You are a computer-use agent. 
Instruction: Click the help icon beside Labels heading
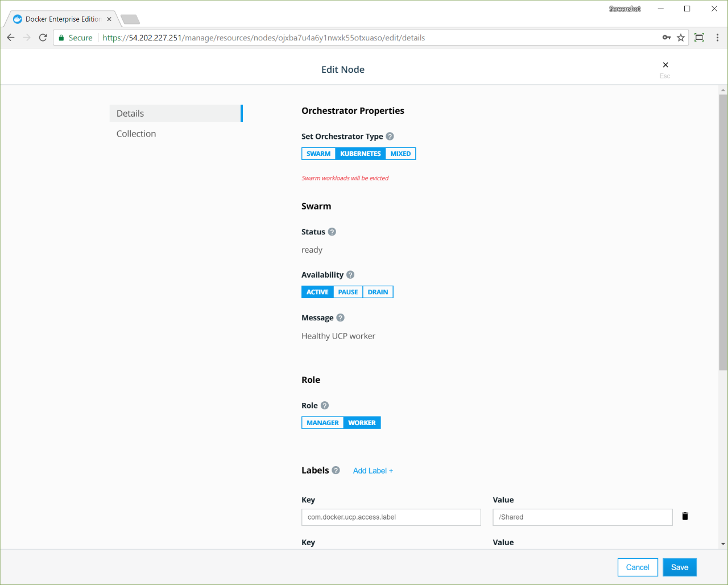tap(336, 471)
